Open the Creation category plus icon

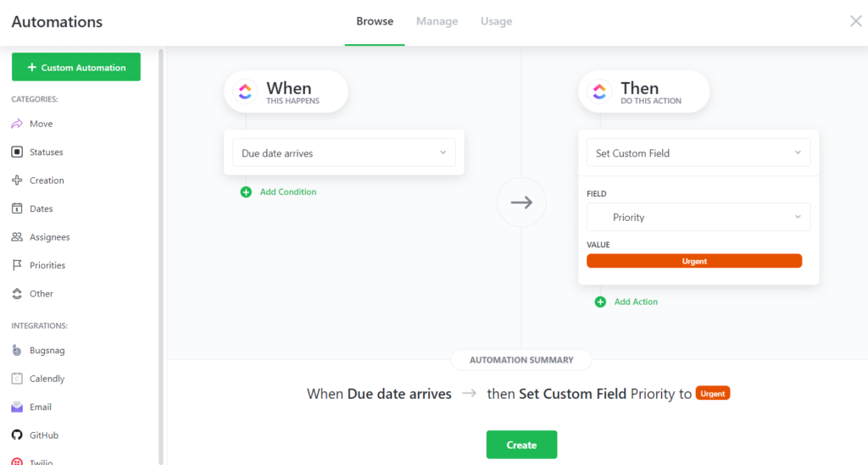click(17, 180)
